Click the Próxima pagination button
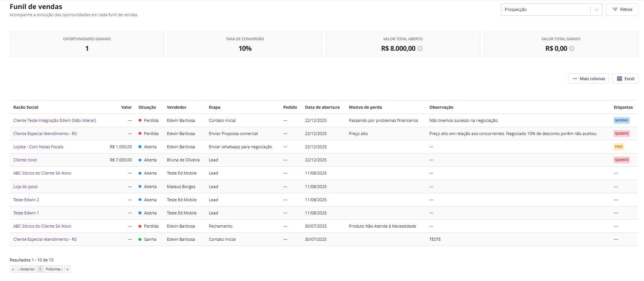Viewport: 644px width, 281px height. click(x=54, y=269)
